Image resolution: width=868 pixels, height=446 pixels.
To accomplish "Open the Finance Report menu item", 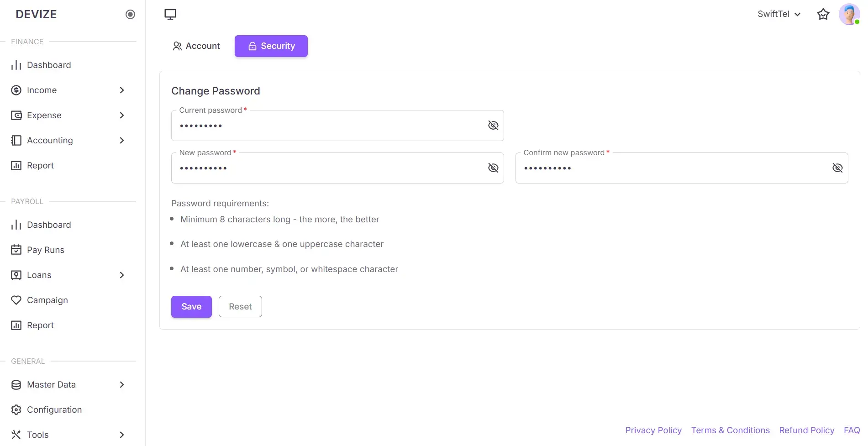I will coord(68,165).
